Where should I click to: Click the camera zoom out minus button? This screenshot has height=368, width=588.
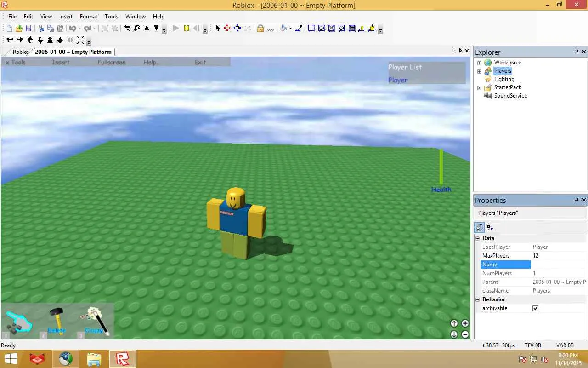(x=465, y=334)
